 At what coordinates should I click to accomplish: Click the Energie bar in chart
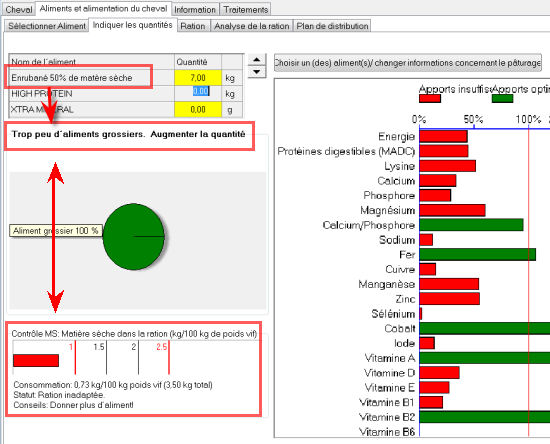point(443,136)
